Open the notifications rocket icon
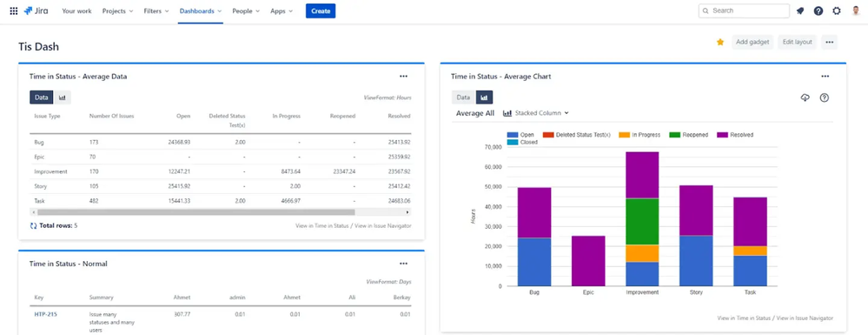This screenshot has width=868, height=335. point(800,10)
